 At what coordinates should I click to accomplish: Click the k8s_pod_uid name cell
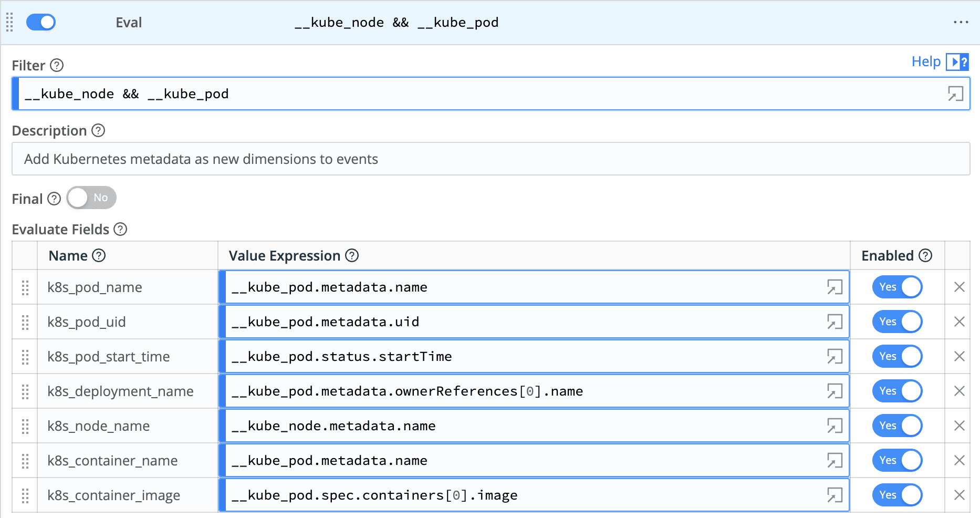(x=126, y=322)
